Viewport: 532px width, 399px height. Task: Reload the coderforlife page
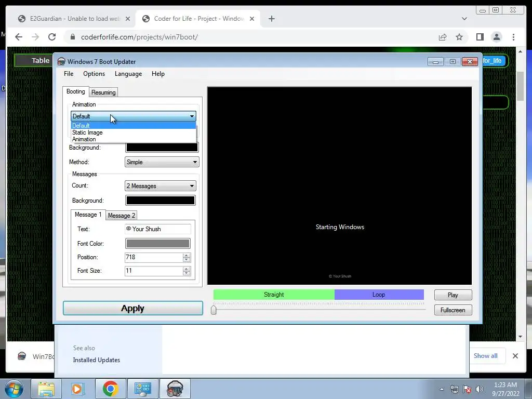52,37
